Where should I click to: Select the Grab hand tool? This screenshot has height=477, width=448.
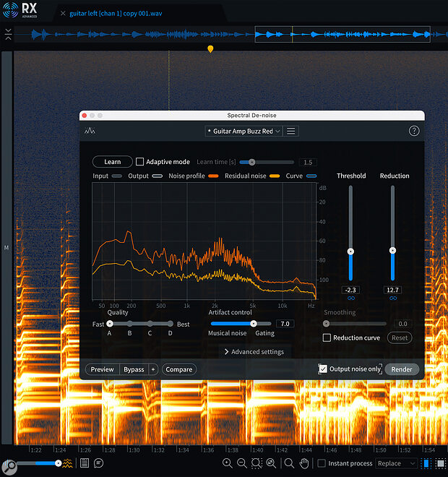pos(303,463)
